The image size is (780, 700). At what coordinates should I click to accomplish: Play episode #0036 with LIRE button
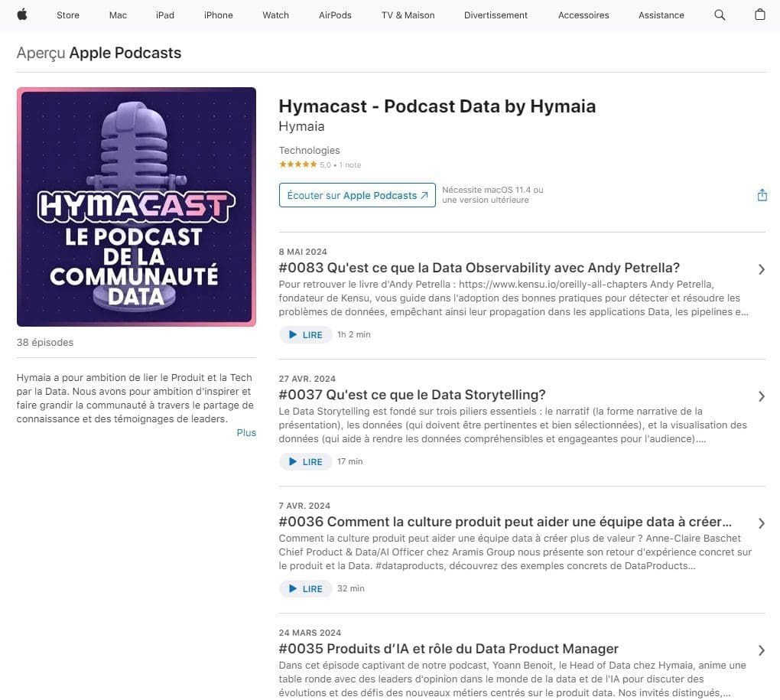pos(305,588)
